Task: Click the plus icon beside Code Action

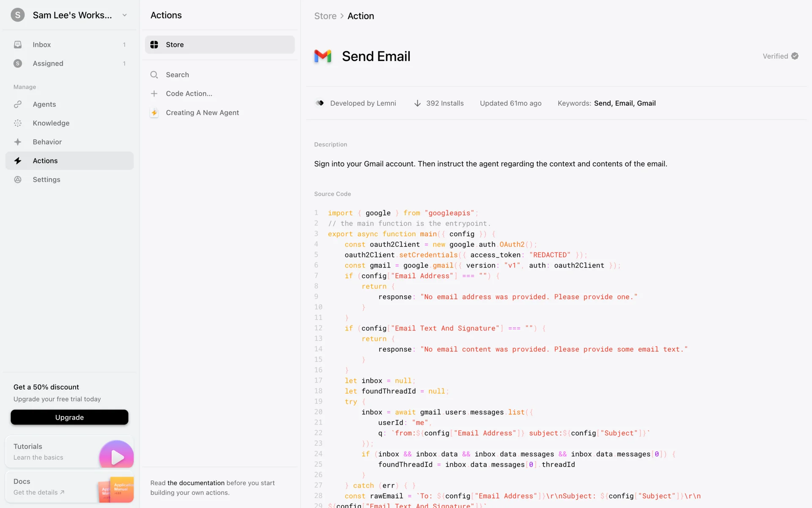Action: [x=154, y=94]
